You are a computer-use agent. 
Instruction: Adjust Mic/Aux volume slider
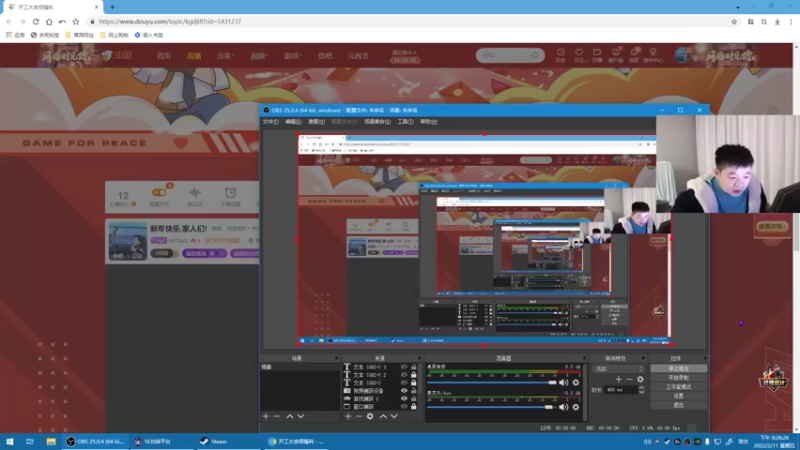(492, 407)
